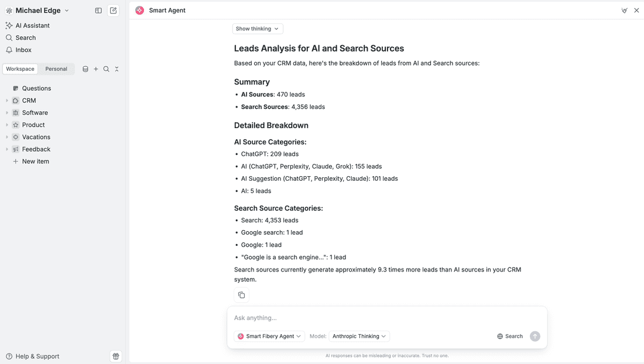
Task: Toggle the web Search option in prompt
Action: pos(510,336)
